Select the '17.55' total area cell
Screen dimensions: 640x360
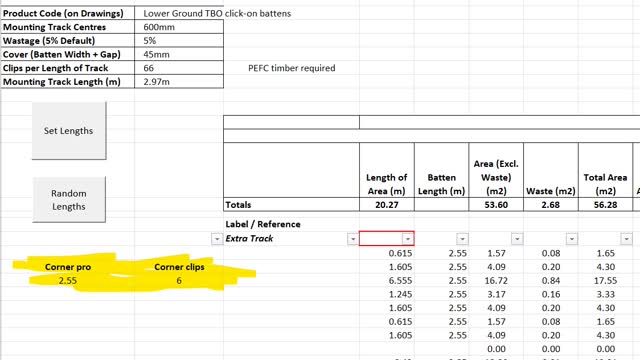click(x=606, y=280)
